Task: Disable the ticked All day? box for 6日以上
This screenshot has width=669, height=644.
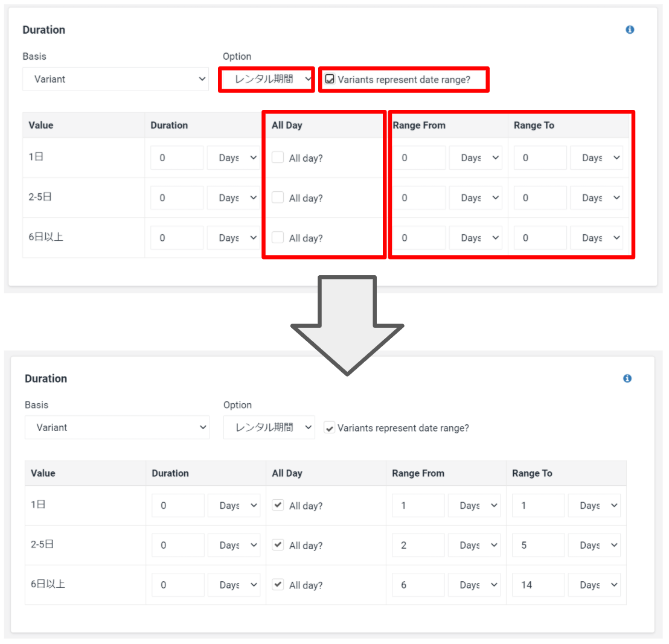Action: point(278,585)
